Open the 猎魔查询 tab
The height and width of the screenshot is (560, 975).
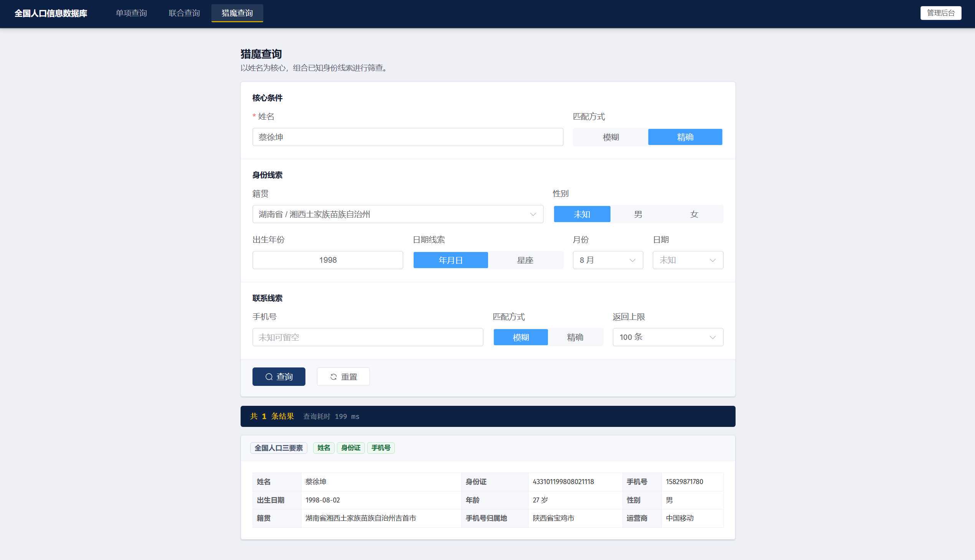tap(237, 13)
